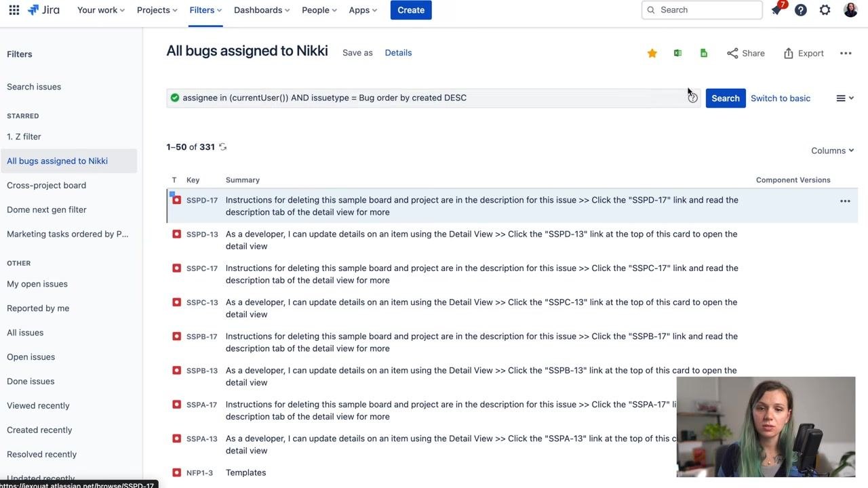
Task: Open the Dashboards menu
Action: tap(262, 10)
